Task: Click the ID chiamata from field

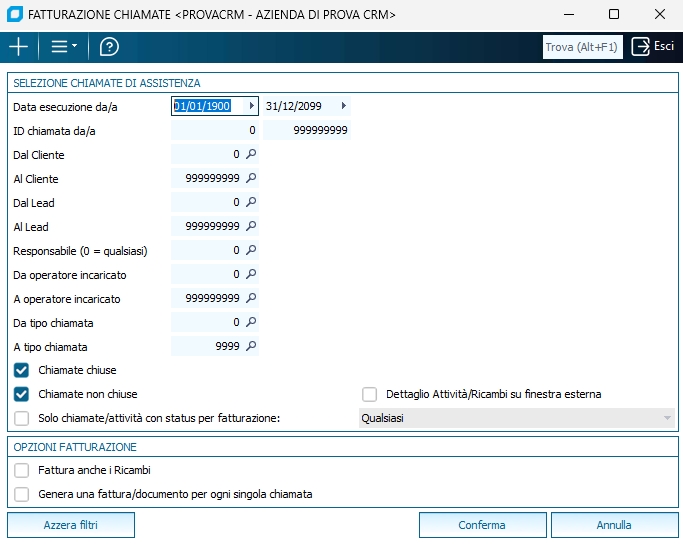Action: [215, 130]
